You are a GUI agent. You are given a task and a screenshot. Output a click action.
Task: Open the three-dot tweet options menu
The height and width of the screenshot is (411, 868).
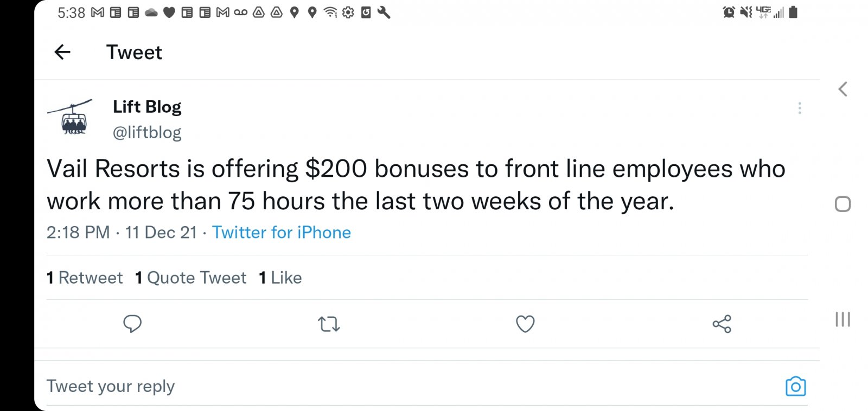(799, 108)
